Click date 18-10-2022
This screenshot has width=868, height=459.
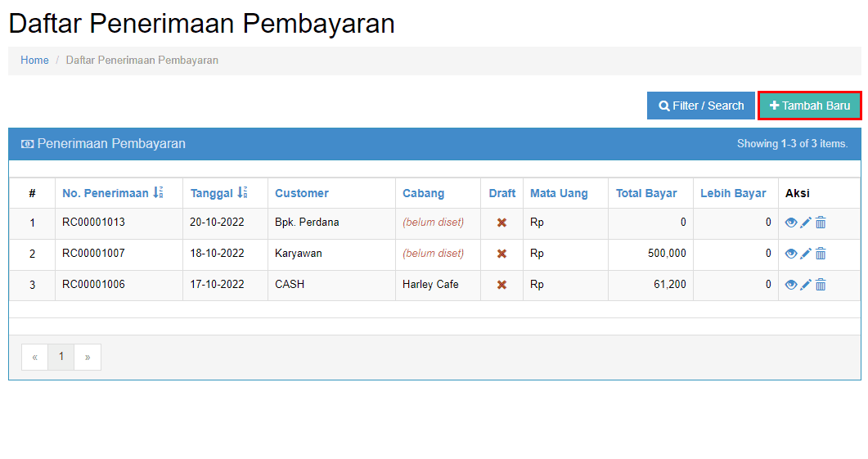pyautogui.click(x=217, y=253)
